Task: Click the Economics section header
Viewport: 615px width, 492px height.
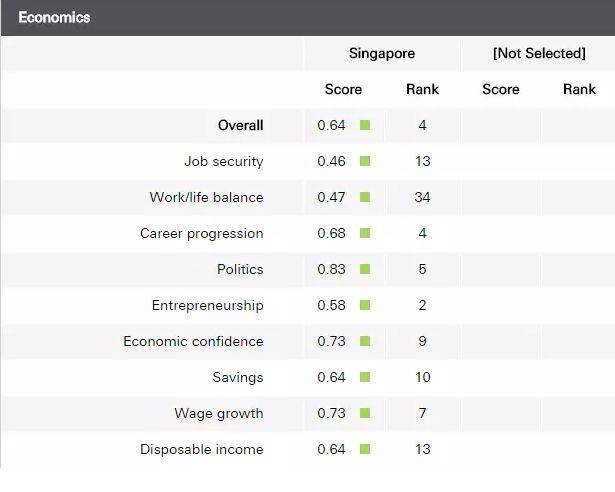Action: click(54, 17)
